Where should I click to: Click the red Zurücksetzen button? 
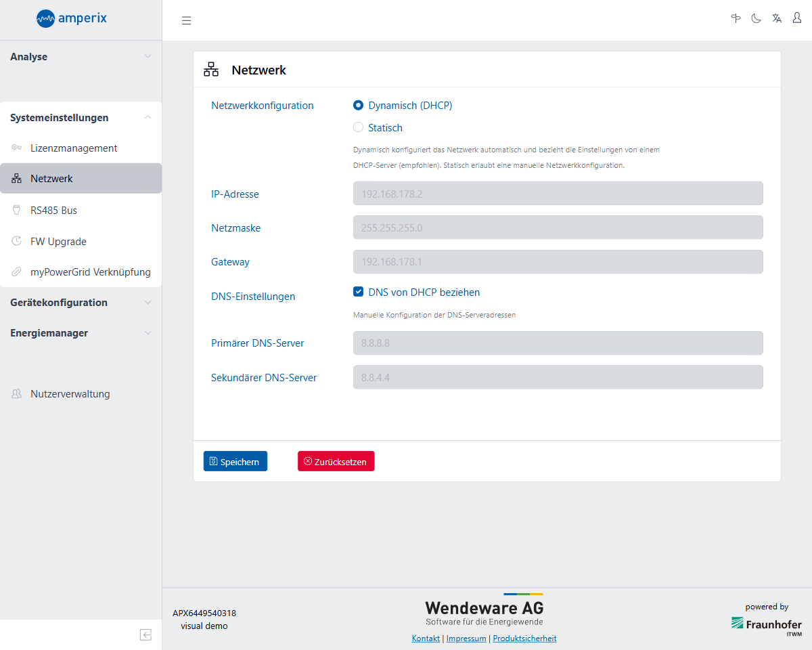(x=336, y=462)
